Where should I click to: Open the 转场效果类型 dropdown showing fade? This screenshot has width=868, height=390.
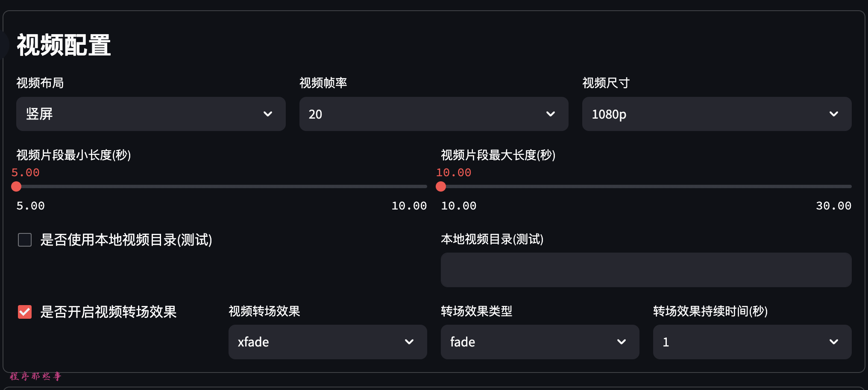[x=530, y=342]
